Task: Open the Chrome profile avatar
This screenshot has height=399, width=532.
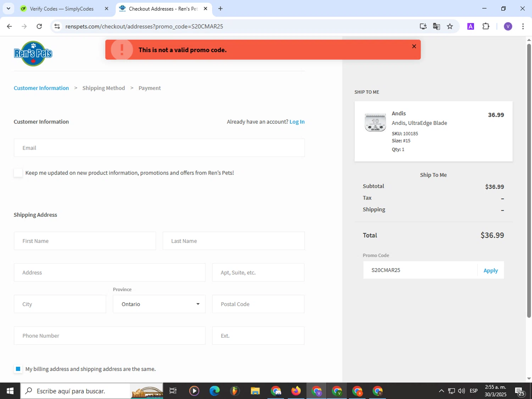Action: pos(508,26)
